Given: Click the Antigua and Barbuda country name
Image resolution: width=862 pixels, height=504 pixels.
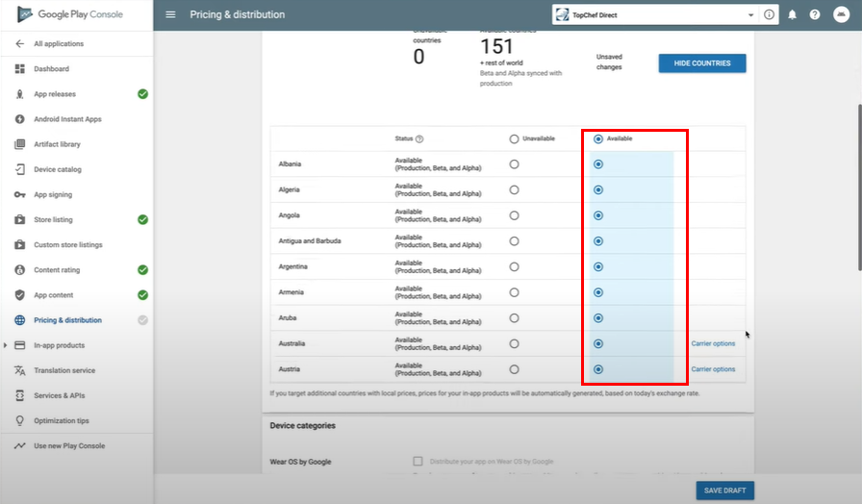Looking at the screenshot, I should pyautogui.click(x=310, y=240).
